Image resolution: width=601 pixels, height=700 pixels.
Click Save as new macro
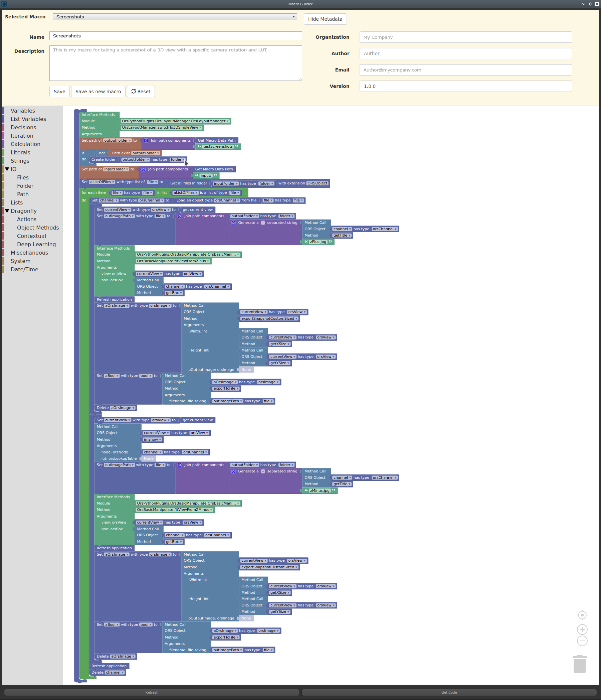tap(98, 92)
